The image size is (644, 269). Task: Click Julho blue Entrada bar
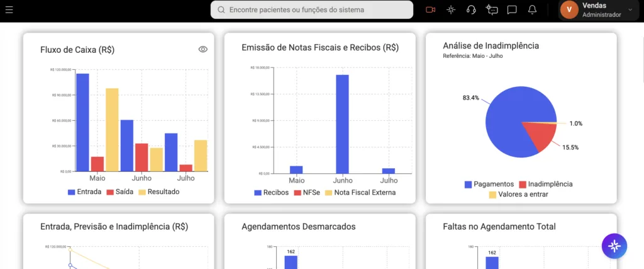[171, 152]
